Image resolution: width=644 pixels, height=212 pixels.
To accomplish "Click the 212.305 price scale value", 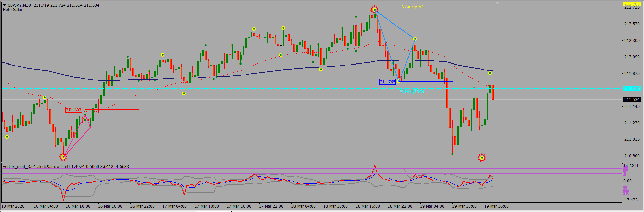I will click(x=632, y=40).
